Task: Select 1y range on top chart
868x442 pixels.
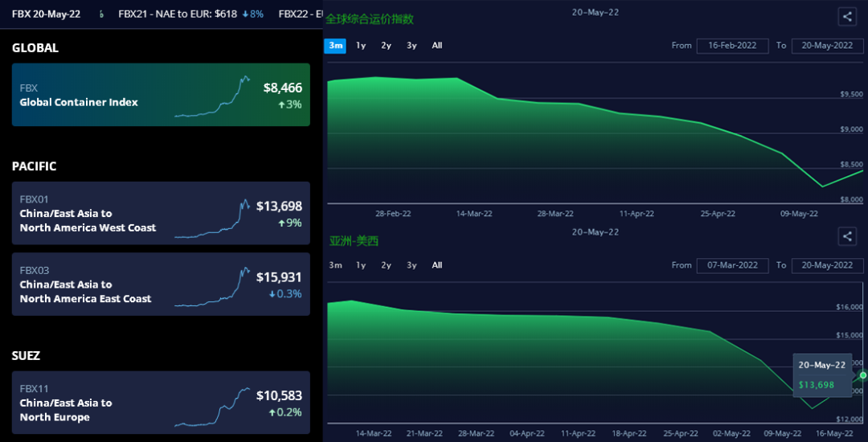Action: (x=361, y=46)
